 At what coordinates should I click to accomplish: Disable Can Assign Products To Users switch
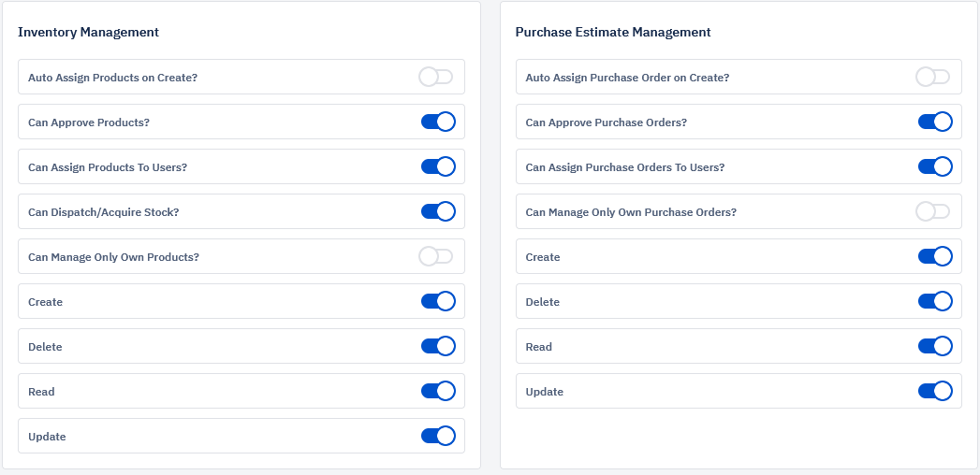click(438, 166)
